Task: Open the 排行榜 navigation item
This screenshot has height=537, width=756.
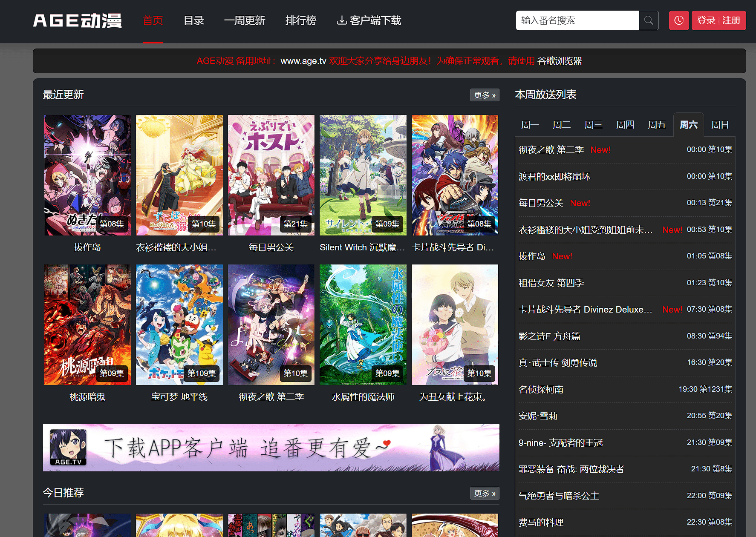Action: pyautogui.click(x=301, y=20)
